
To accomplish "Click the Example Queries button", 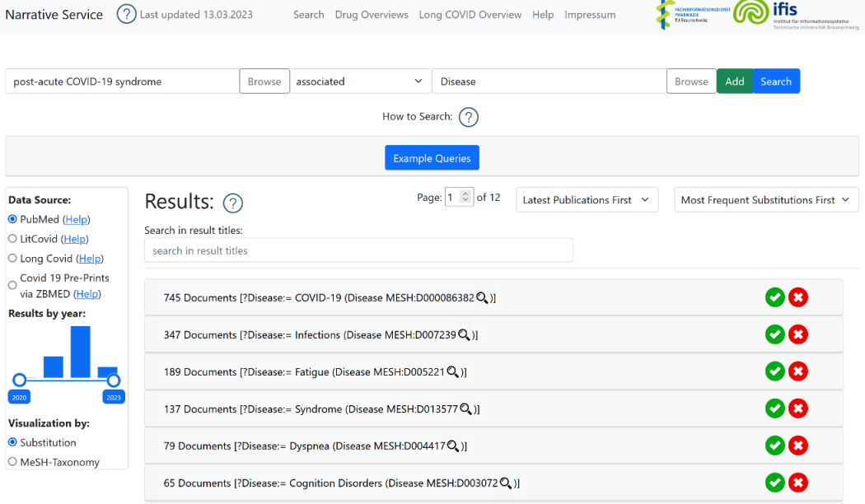I will [432, 158].
